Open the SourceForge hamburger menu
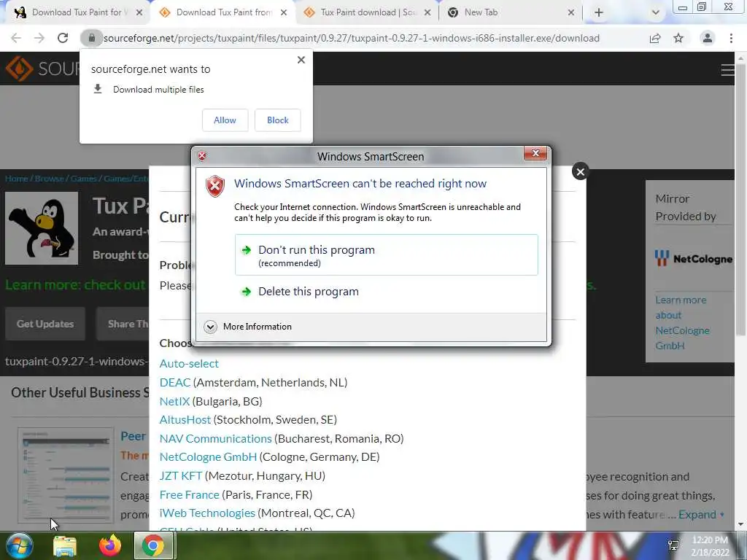Image resolution: width=747 pixels, height=560 pixels. pyautogui.click(x=727, y=70)
